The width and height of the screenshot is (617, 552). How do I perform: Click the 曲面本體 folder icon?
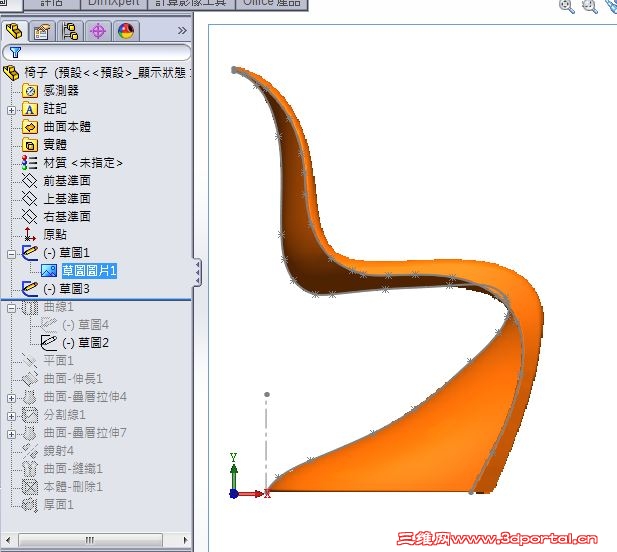pyautogui.click(x=30, y=127)
